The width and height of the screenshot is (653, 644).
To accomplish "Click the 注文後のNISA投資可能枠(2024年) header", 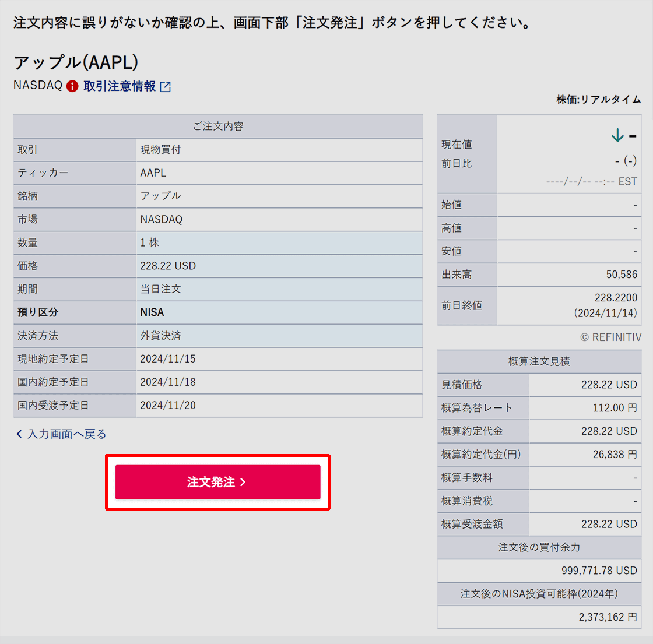I will [539, 594].
